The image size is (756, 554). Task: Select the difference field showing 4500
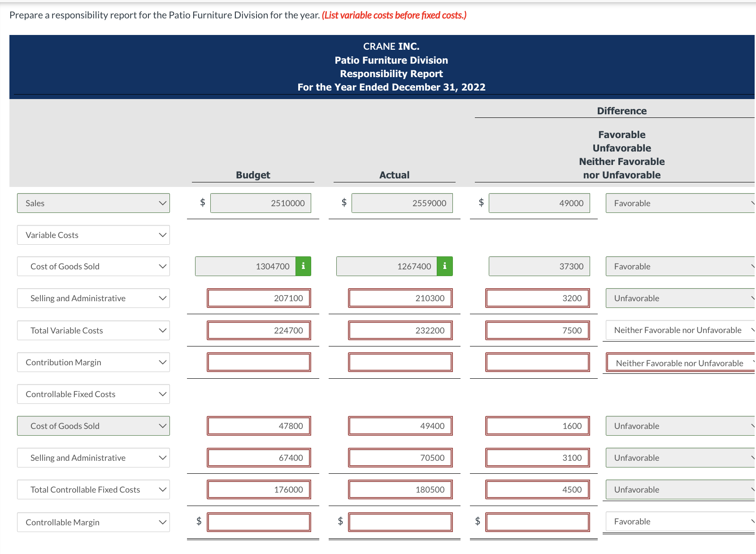(538, 489)
